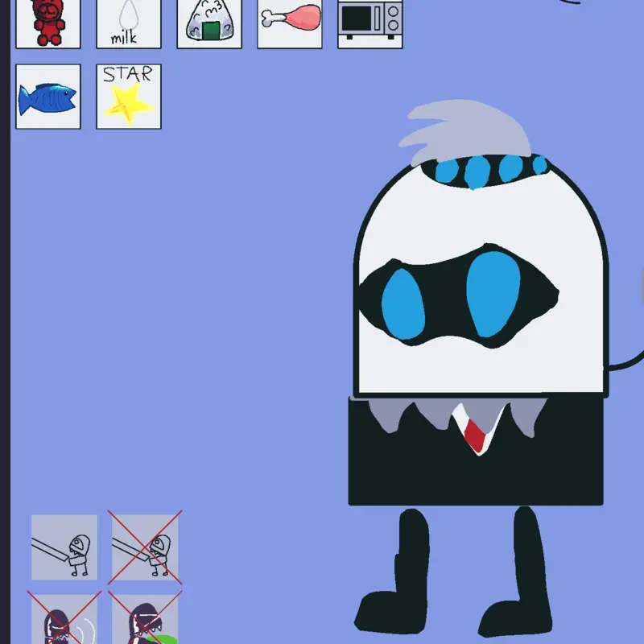Select the red gummy bear item
Viewport: 644px width, 644px height.
coord(48,23)
